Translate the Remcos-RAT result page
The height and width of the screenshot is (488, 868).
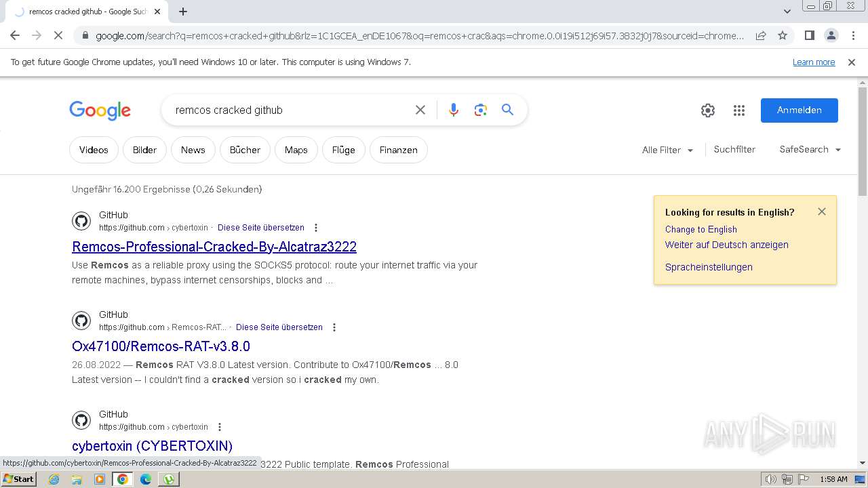coord(279,327)
